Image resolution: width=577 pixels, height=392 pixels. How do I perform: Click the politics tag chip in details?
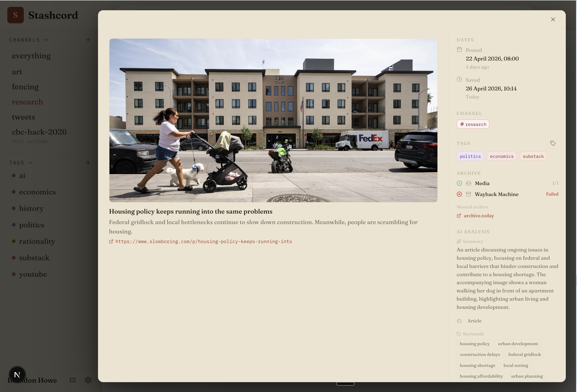[470, 156]
